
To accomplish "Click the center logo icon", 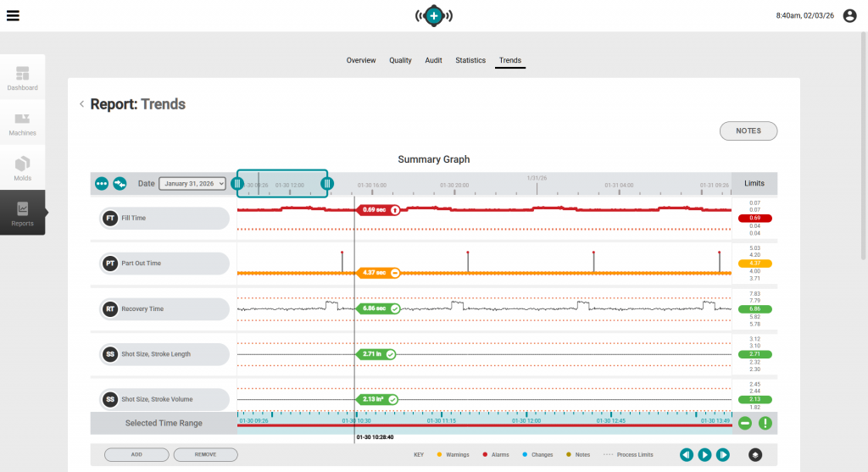I will coord(434,15).
